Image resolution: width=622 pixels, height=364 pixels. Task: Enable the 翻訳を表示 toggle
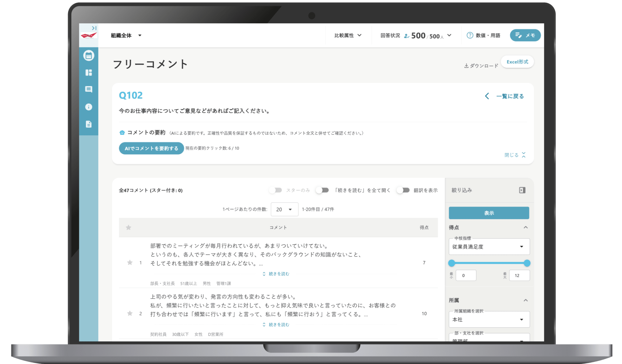[x=403, y=190]
